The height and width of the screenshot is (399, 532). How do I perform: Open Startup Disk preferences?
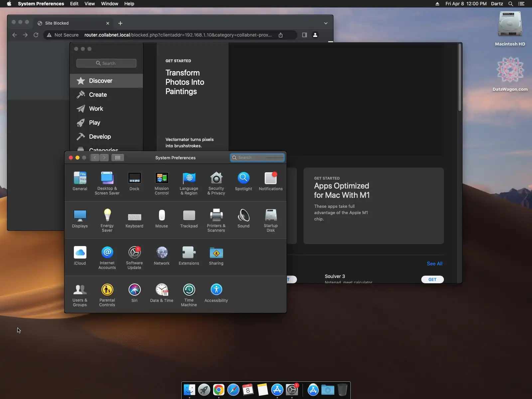pos(271,220)
